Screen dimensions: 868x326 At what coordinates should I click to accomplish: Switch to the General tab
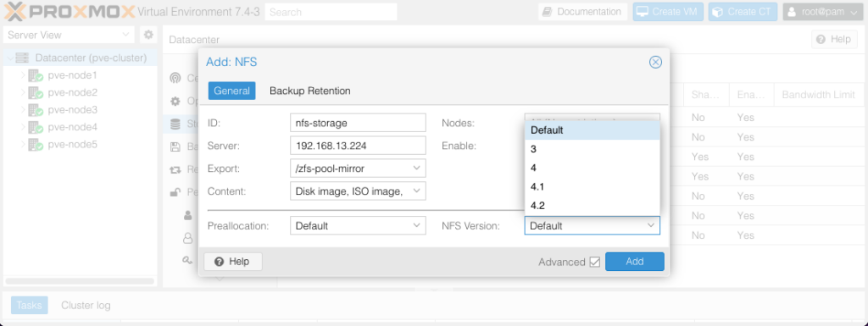click(232, 91)
